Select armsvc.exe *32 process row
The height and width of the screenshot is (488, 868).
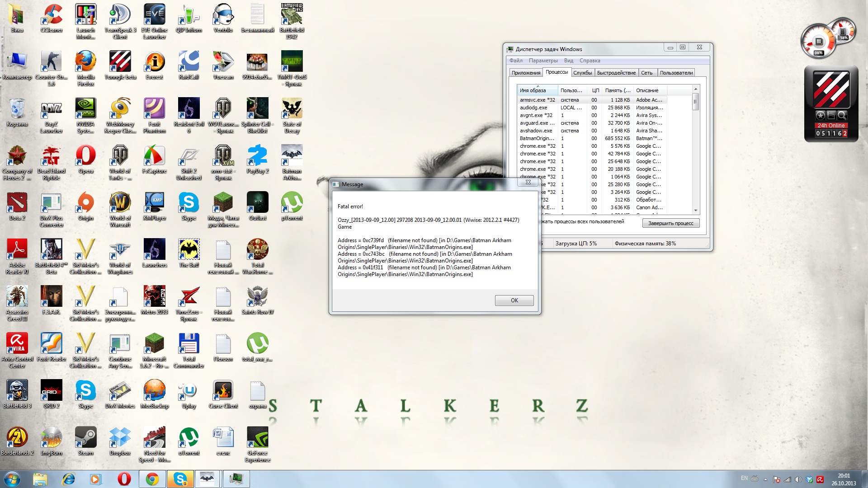point(592,100)
